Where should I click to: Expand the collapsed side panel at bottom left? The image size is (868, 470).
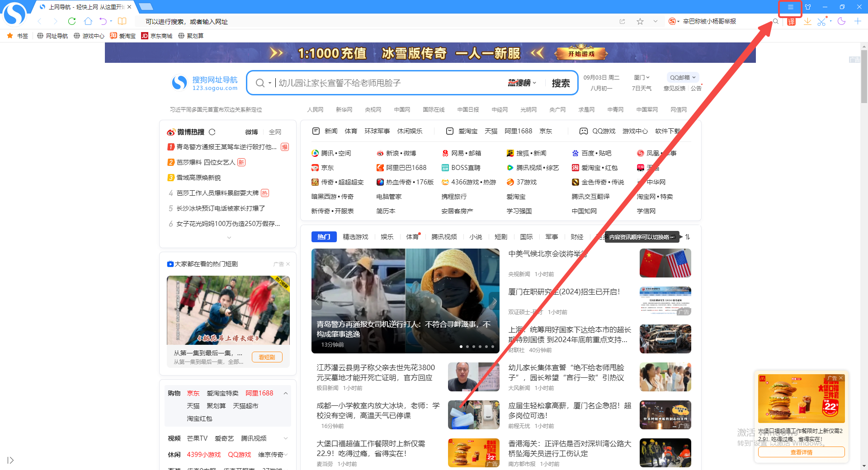coord(11,460)
